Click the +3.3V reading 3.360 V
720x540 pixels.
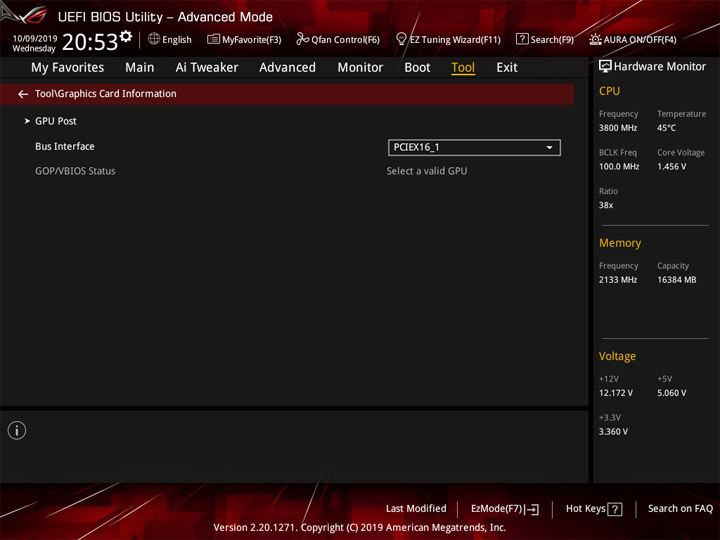(613, 432)
